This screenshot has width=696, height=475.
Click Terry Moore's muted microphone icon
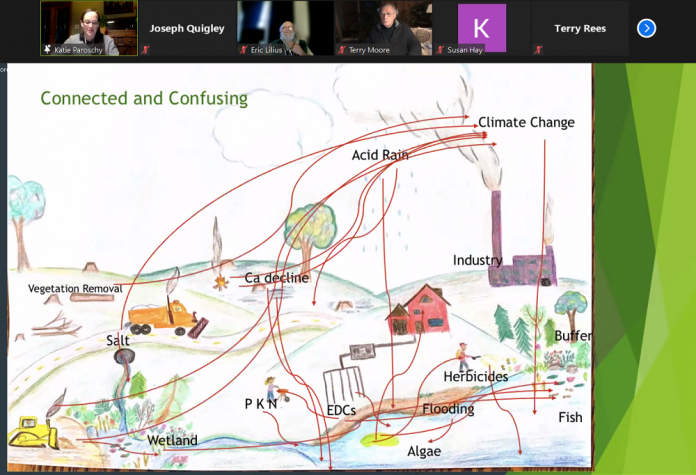click(x=341, y=49)
